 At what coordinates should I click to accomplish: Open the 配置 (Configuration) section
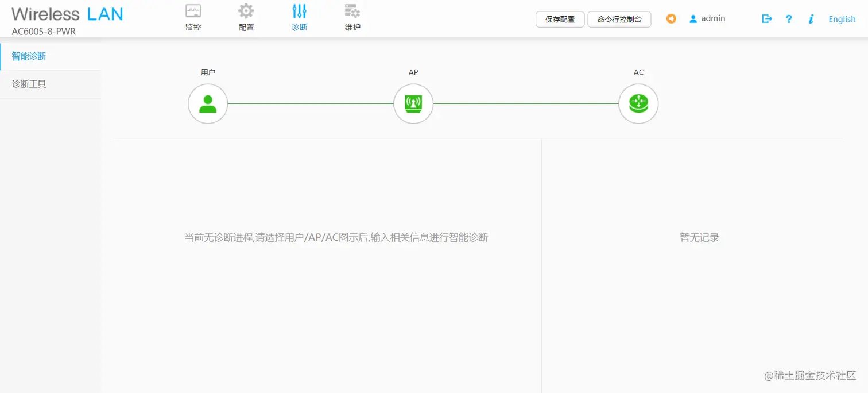click(x=246, y=17)
